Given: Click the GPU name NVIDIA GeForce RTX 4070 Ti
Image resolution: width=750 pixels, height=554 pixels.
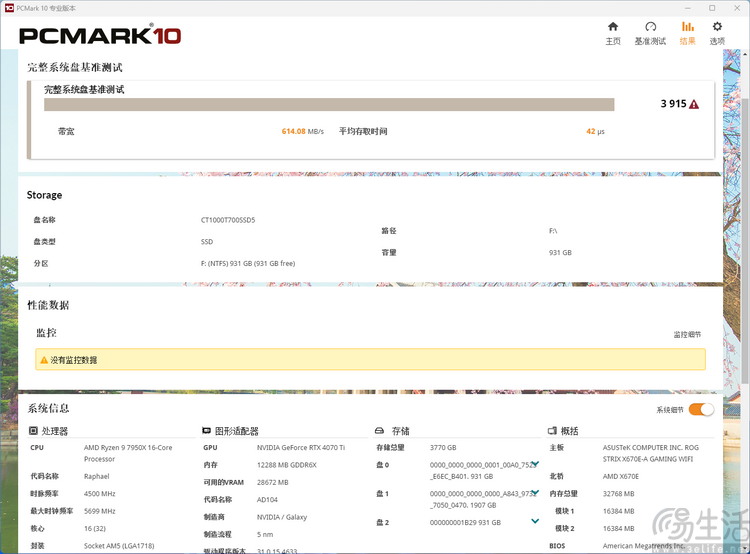Looking at the screenshot, I should pyautogui.click(x=301, y=447).
